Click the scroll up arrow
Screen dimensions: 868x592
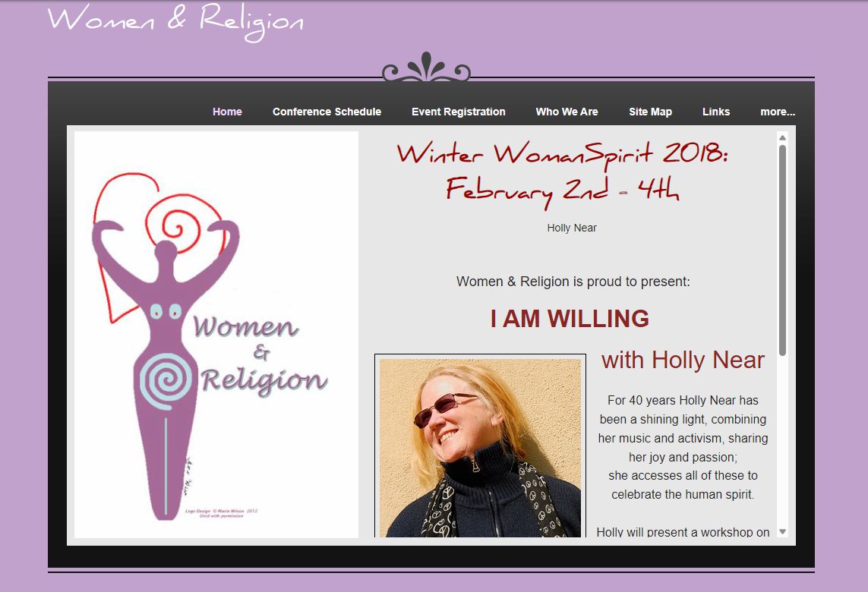(x=782, y=137)
